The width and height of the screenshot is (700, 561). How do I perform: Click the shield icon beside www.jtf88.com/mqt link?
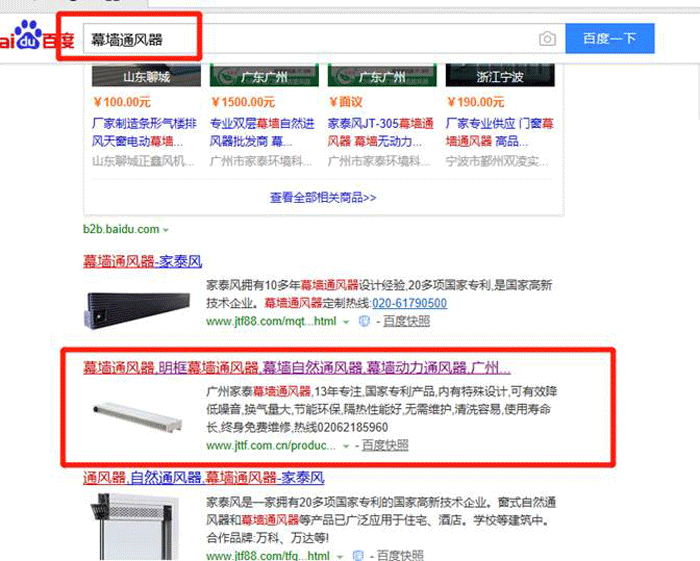pos(364,321)
